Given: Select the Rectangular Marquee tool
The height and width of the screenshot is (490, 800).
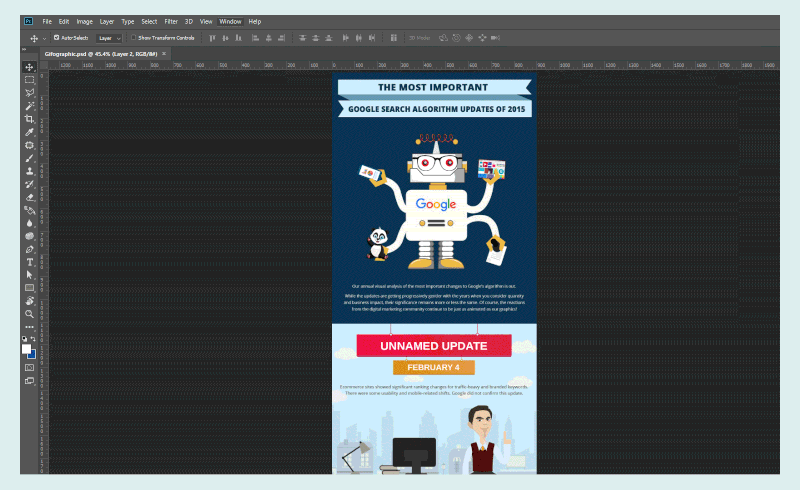Looking at the screenshot, I should pyautogui.click(x=29, y=80).
